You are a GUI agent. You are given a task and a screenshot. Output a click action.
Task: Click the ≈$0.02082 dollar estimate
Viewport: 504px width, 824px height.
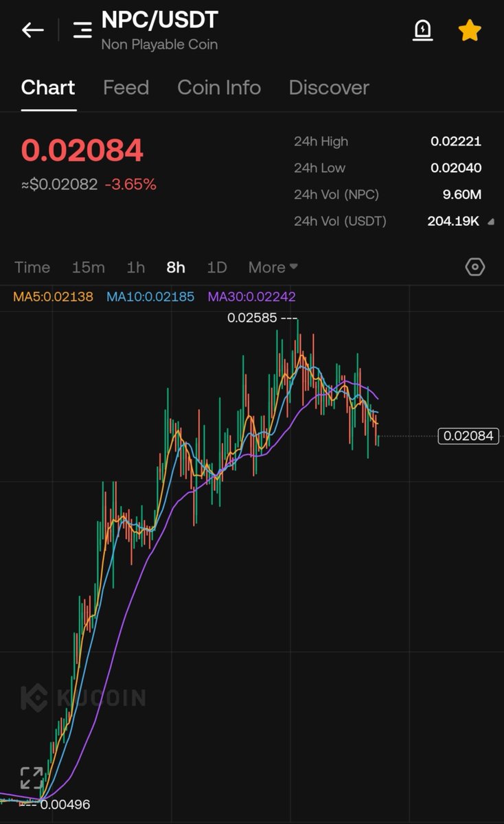59,184
